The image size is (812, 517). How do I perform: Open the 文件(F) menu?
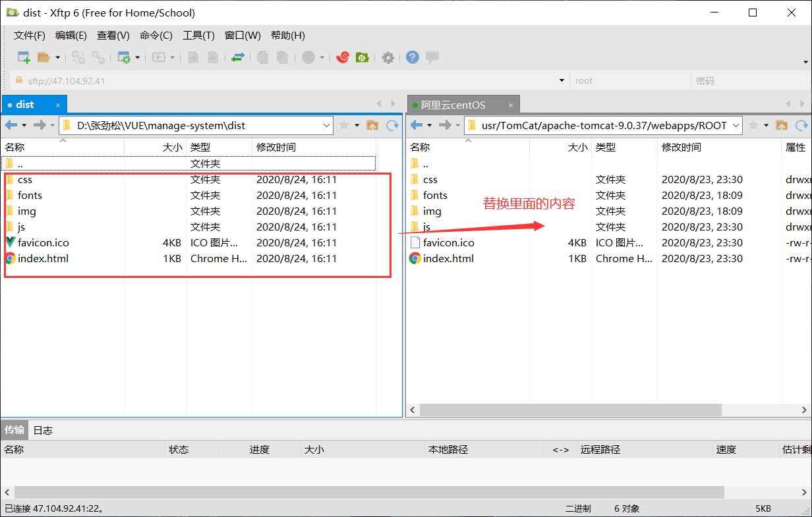tap(30, 36)
